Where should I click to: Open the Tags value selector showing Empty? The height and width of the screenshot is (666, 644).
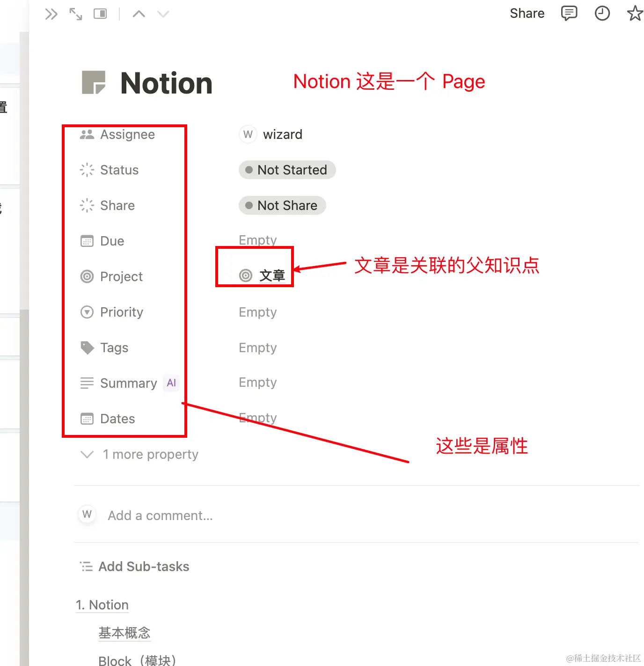(258, 347)
